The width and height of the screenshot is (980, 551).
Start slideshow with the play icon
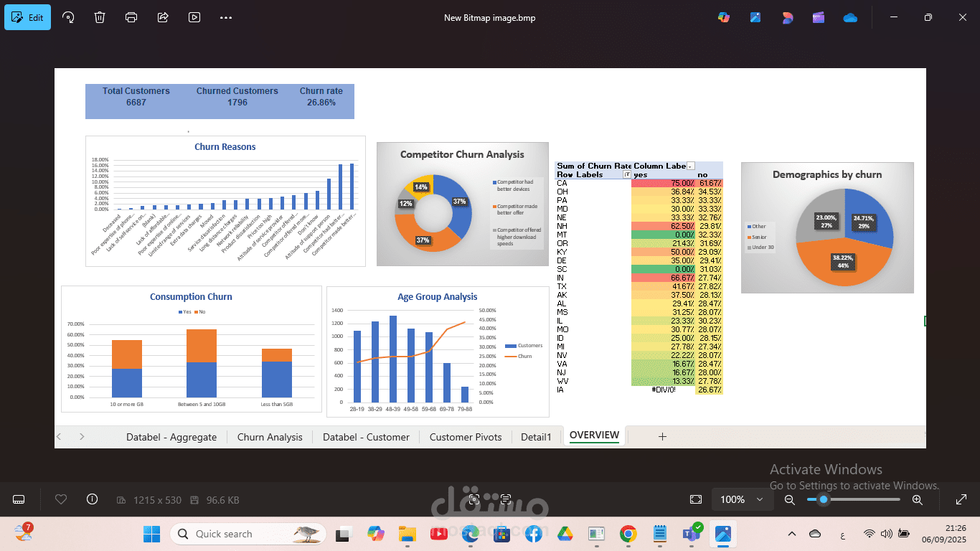[x=194, y=17]
